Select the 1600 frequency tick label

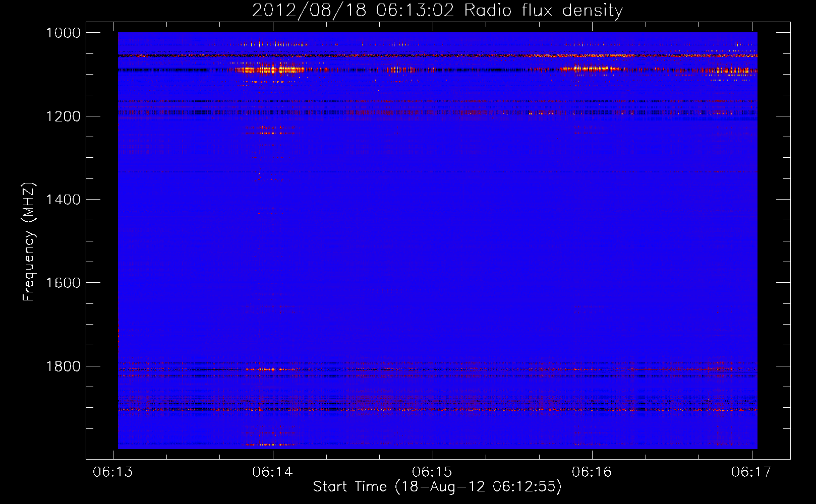pyautogui.click(x=63, y=283)
